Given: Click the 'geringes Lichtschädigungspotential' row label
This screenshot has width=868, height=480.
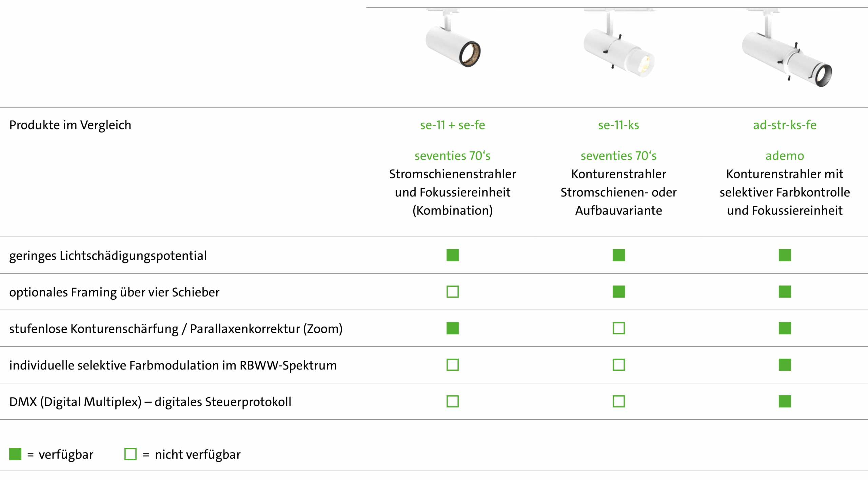Looking at the screenshot, I should pyautogui.click(x=108, y=256).
